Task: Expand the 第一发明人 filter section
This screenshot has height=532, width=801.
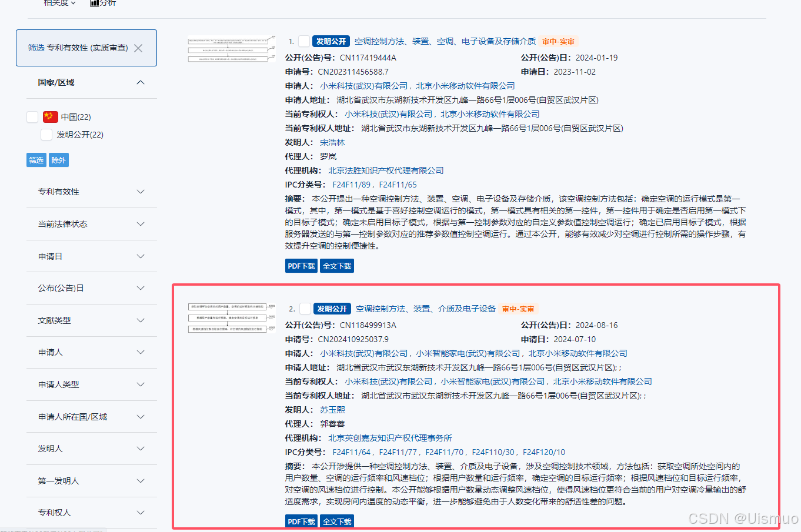Action: click(92, 481)
